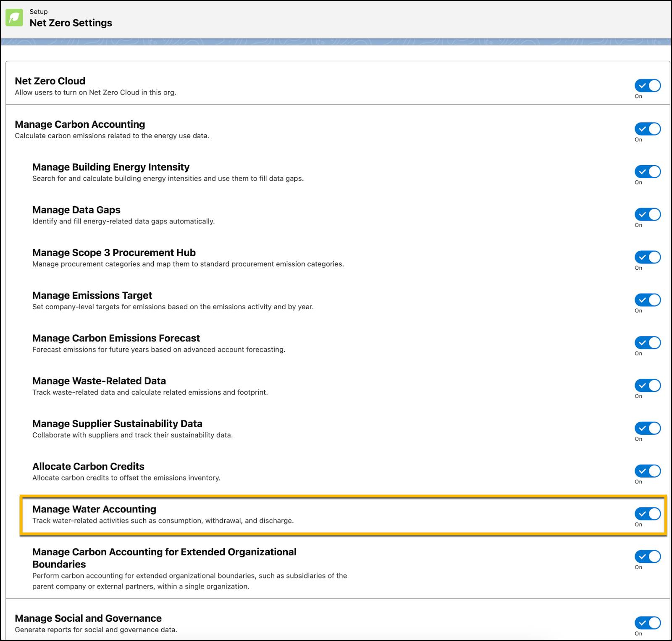This screenshot has width=672, height=641.
Task: Disable the Manage Data Gaps setting
Action: pos(647,215)
